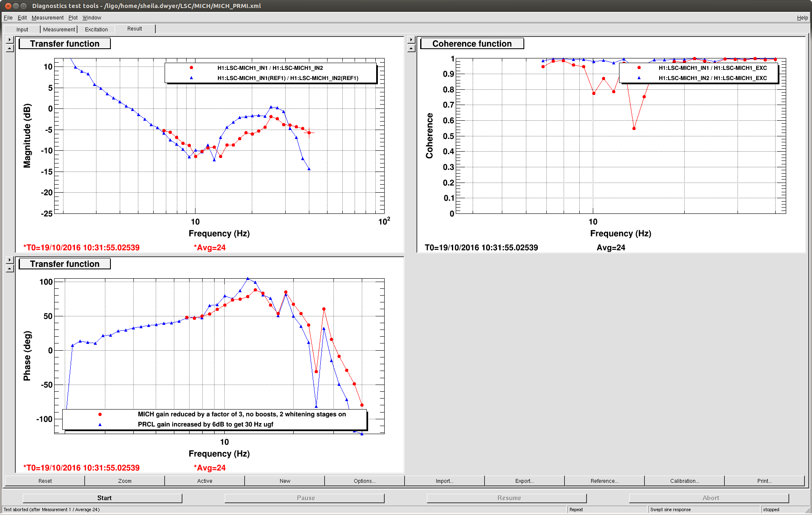
Task: Click red *Avg=24 under magnitude plot
Action: click(209, 247)
